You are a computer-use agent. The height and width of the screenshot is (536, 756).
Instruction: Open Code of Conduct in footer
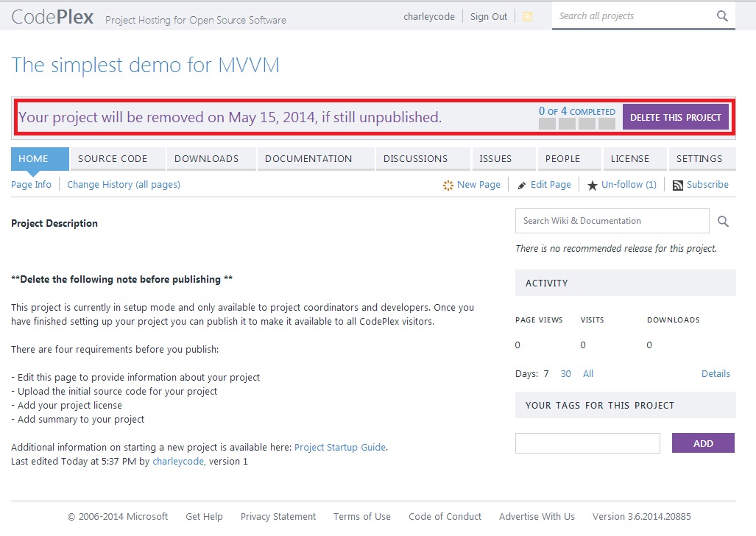(x=445, y=516)
